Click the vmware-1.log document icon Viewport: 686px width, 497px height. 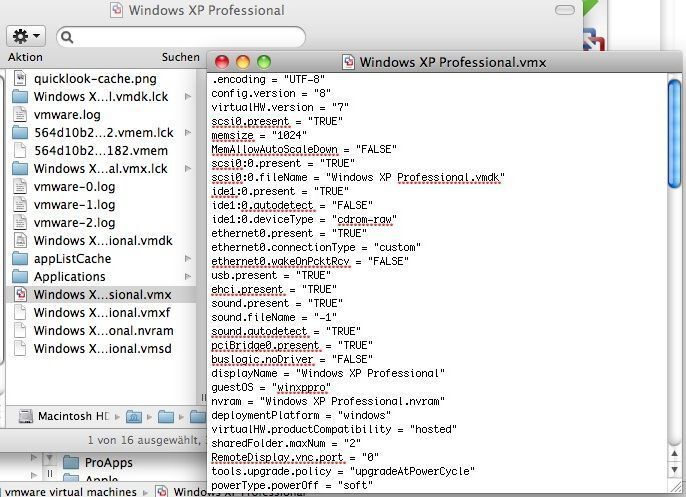[20, 204]
